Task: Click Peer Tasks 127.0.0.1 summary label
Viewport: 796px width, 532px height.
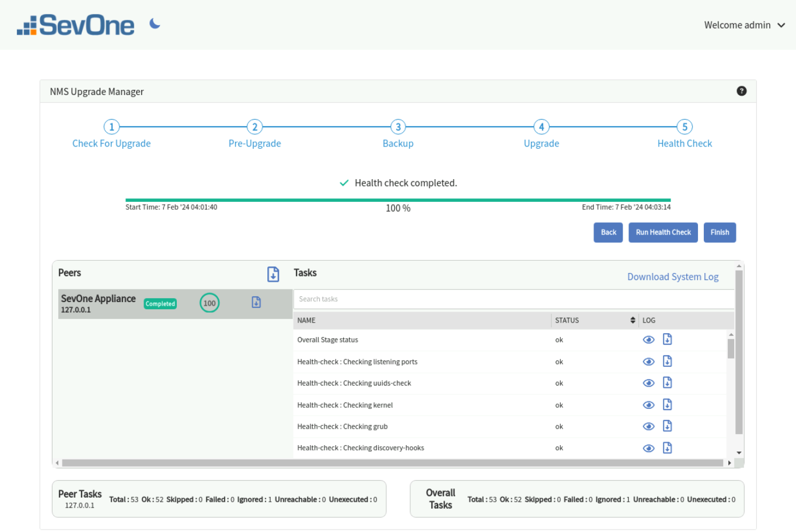Action: pos(80,499)
